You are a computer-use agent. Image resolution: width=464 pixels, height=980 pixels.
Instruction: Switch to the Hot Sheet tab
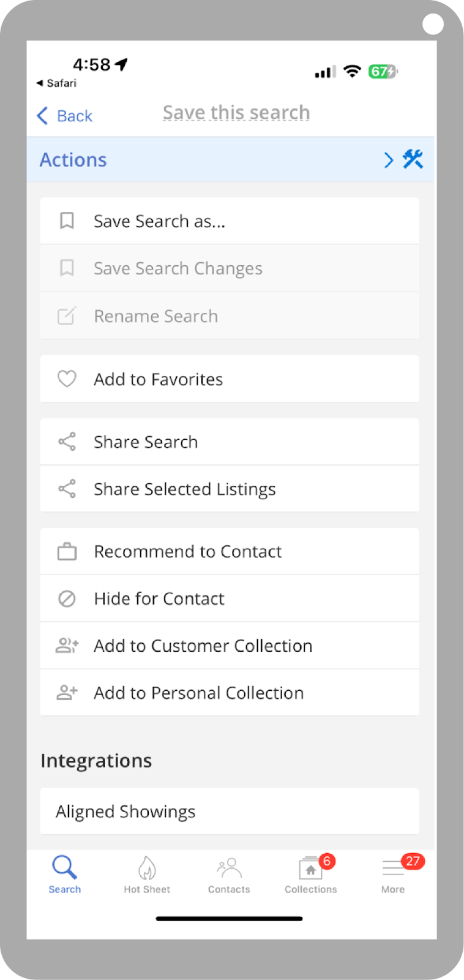[147, 875]
